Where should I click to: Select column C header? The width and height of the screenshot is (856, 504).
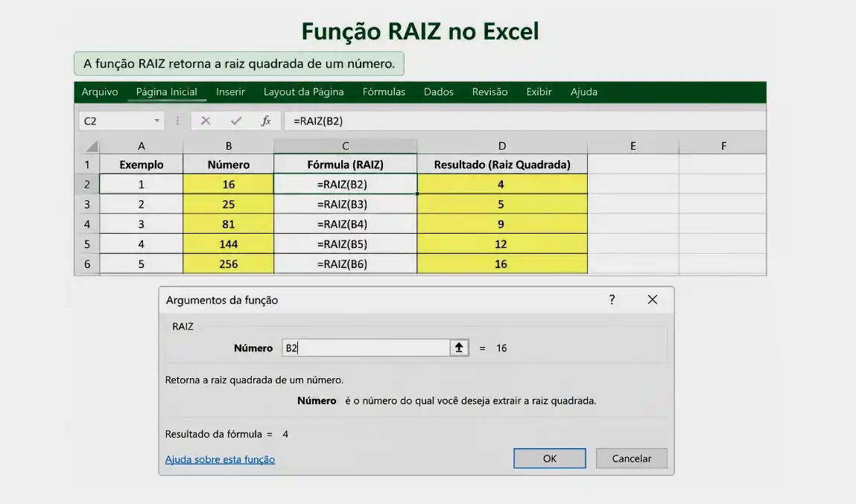345,146
